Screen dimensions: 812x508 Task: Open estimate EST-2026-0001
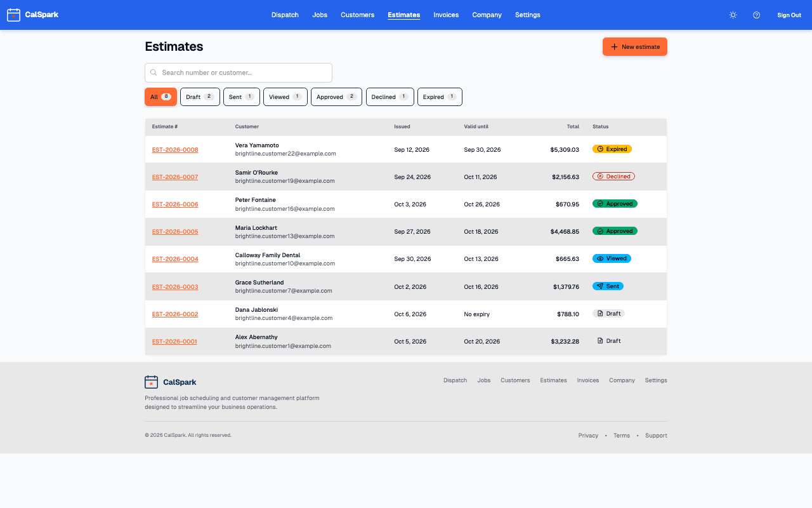pos(174,342)
